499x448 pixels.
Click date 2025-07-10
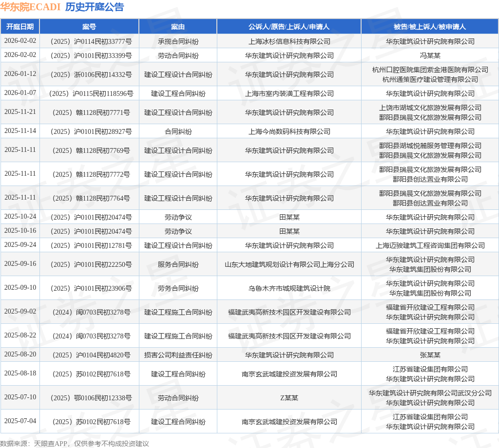20,397
